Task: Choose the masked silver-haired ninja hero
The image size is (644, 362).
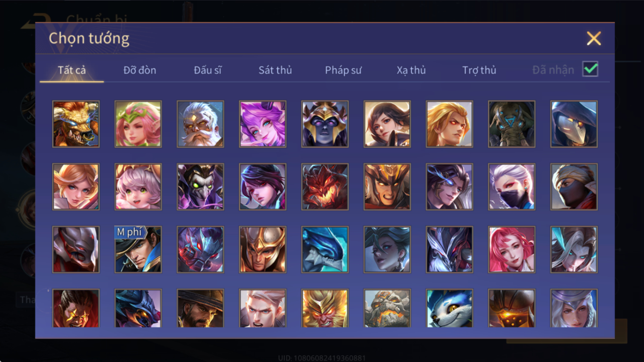Action: (512, 187)
